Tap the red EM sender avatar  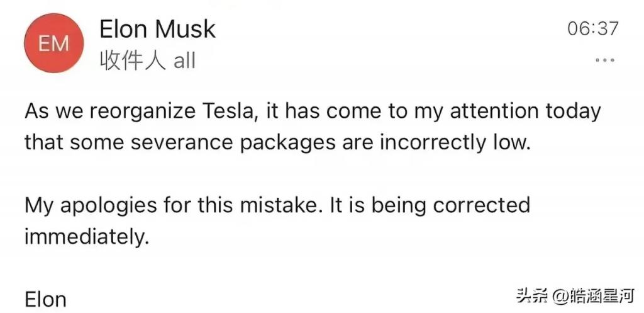tap(54, 43)
